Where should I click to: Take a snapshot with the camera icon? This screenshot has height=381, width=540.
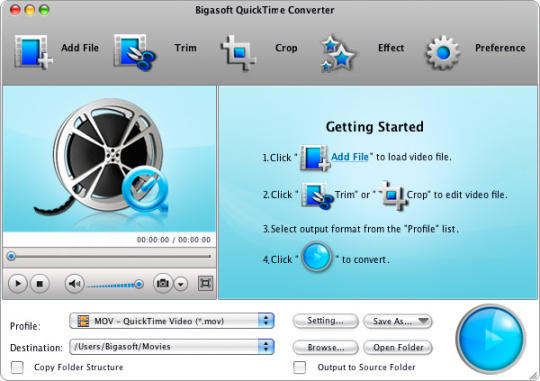163,284
